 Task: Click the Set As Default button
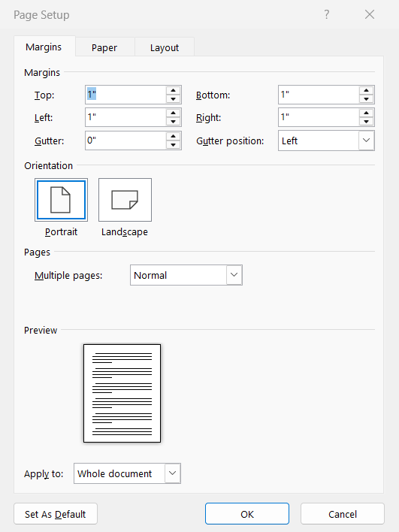[x=56, y=514]
